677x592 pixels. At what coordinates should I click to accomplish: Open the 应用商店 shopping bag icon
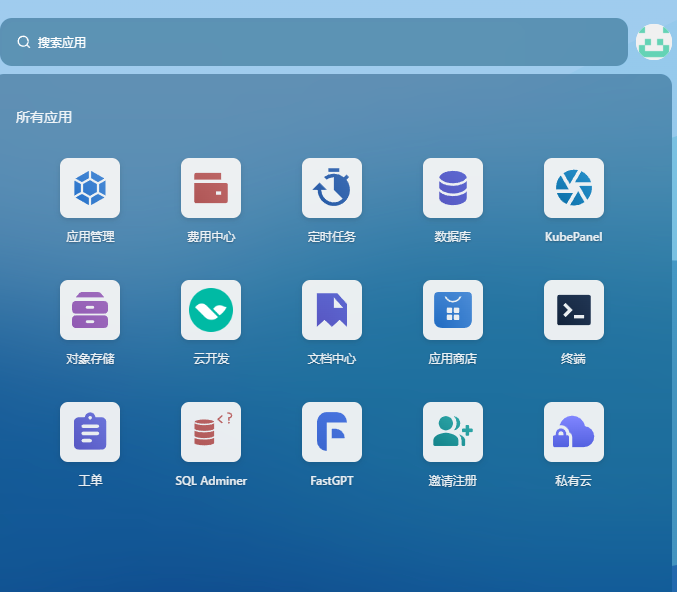tap(453, 310)
